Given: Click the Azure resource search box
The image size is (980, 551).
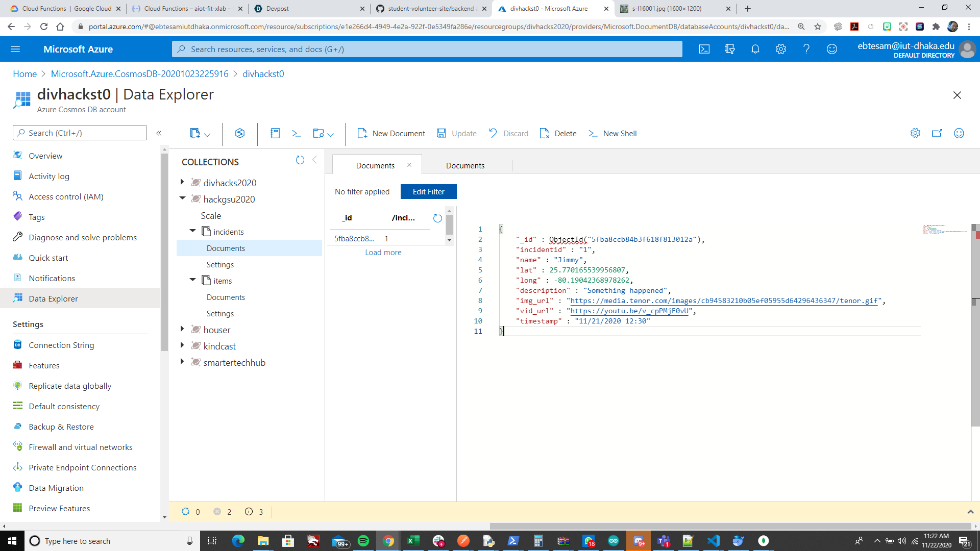Looking at the screenshot, I should tap(427, 49).
